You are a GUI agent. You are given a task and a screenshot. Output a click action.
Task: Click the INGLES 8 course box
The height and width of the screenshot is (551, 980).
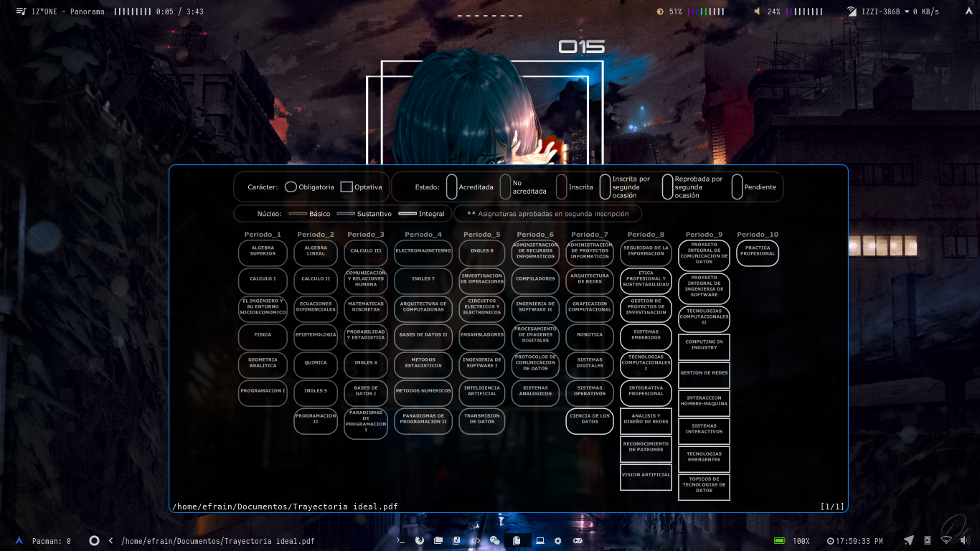(x=482, y=253)
